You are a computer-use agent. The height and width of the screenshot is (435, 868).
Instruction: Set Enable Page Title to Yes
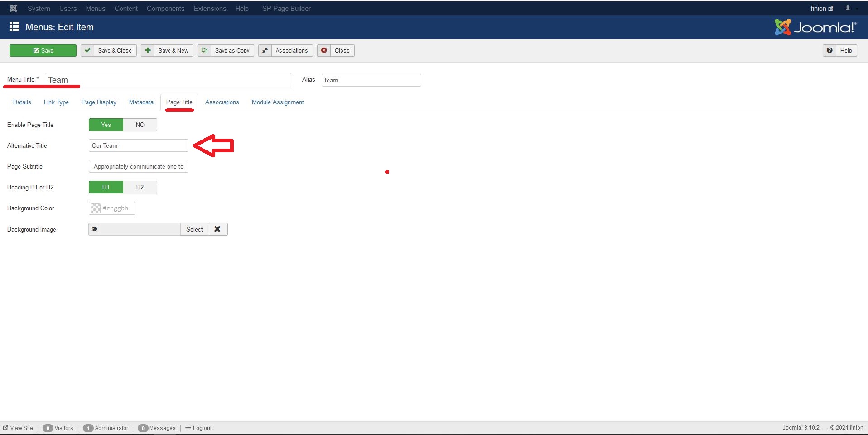coord(106,125)
